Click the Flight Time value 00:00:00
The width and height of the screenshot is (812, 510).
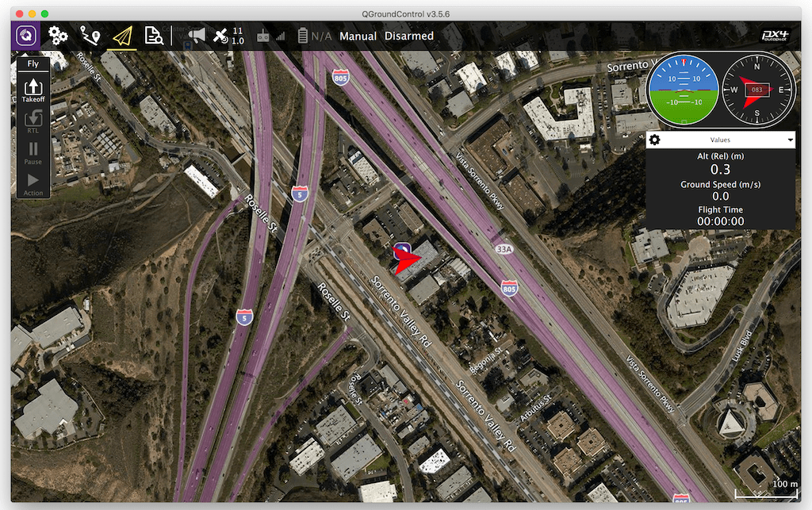(720, 221)
